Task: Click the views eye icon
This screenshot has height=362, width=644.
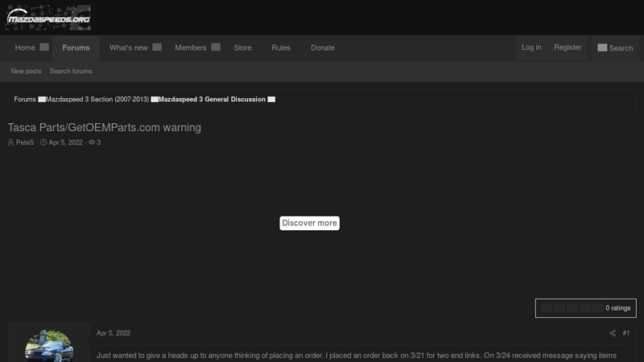Action: coord(92,142)
